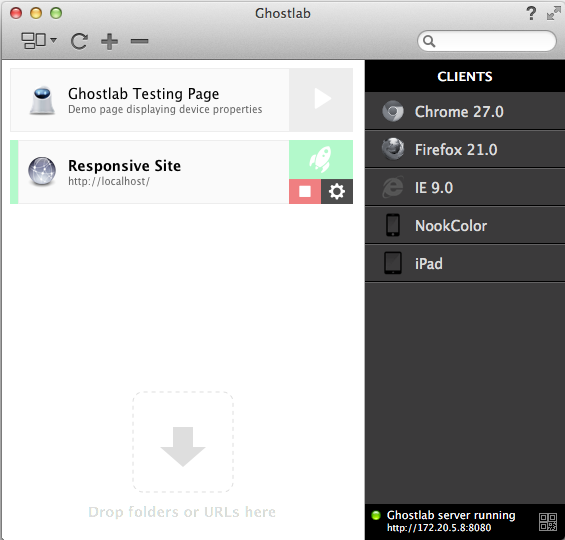Launch Responsive Site with the rocket button
Viewport: 565px width, 540px height.
click(x=321, y=160)
